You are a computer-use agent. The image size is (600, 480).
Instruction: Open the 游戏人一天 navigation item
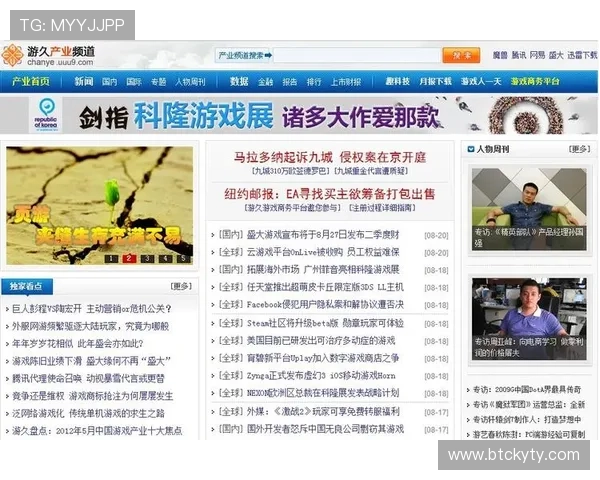481,82
